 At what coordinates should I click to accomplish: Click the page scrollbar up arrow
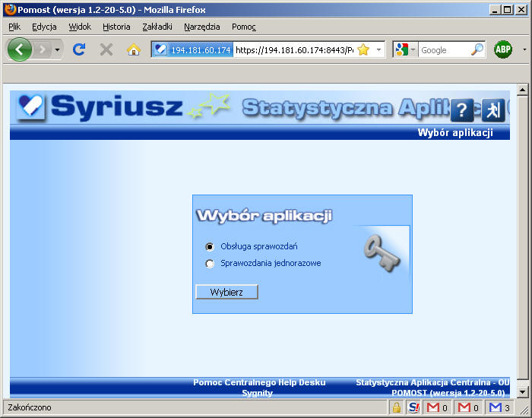click(x=523, y=90)
